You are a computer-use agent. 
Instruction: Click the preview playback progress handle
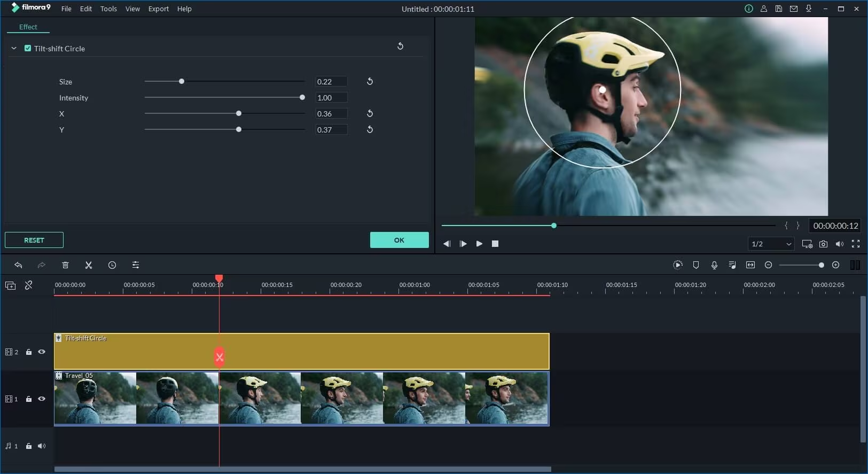pyautogui.click(x=554, y=226)
